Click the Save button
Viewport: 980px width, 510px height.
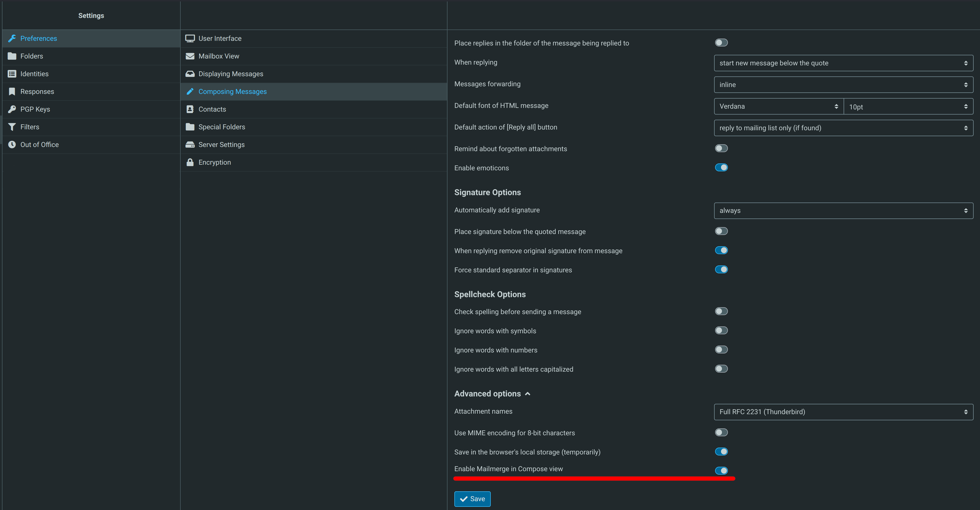(472, 499)
